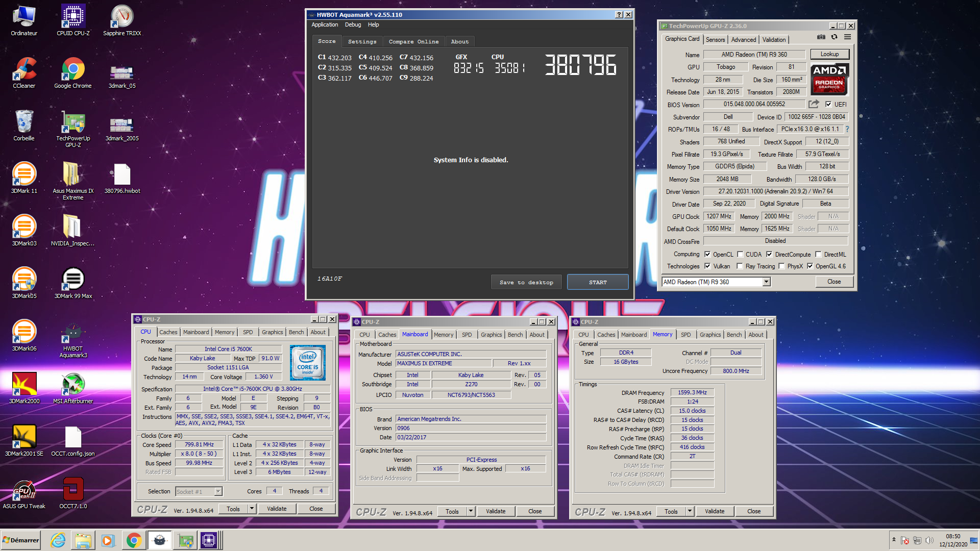Screen dimensions: 980x551
Task: Open OCCT7.1.0 desktop icon
Action: pos(73,493)
